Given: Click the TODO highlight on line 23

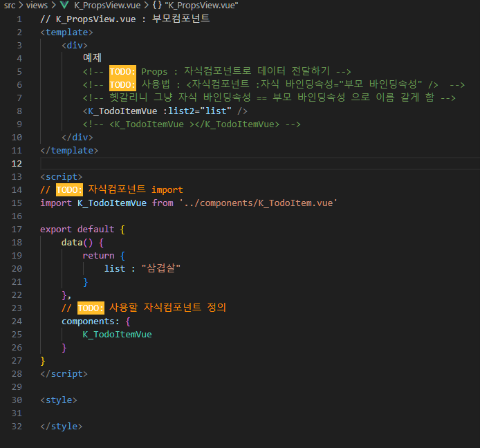Looking at the screenshot, I should pos(91,308).
